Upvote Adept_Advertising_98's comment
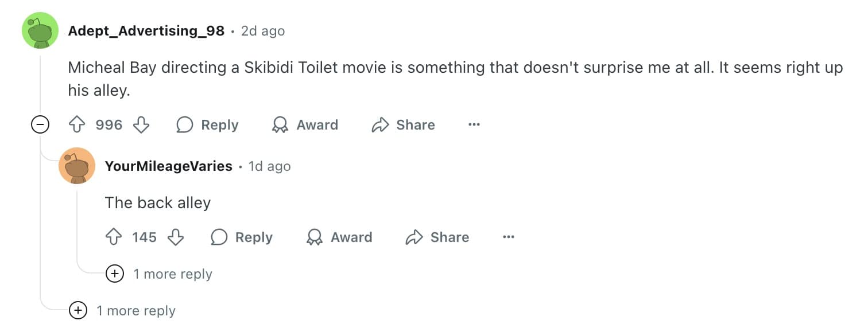Screen dimensions: 868x336 coord(76,124)
